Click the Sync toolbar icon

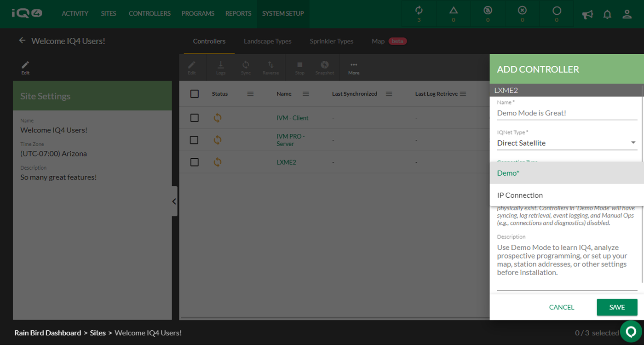[246, 68]
